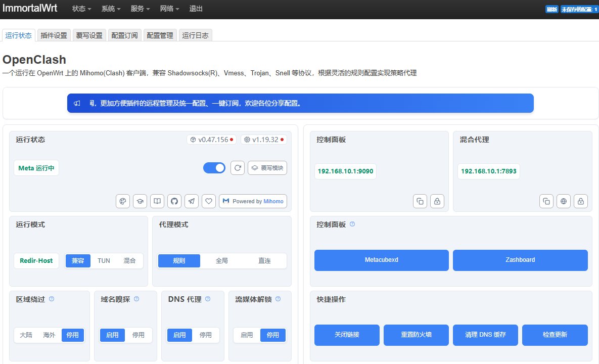Enable DNS 代理 with 启用
599x364 pixels.
179,335
